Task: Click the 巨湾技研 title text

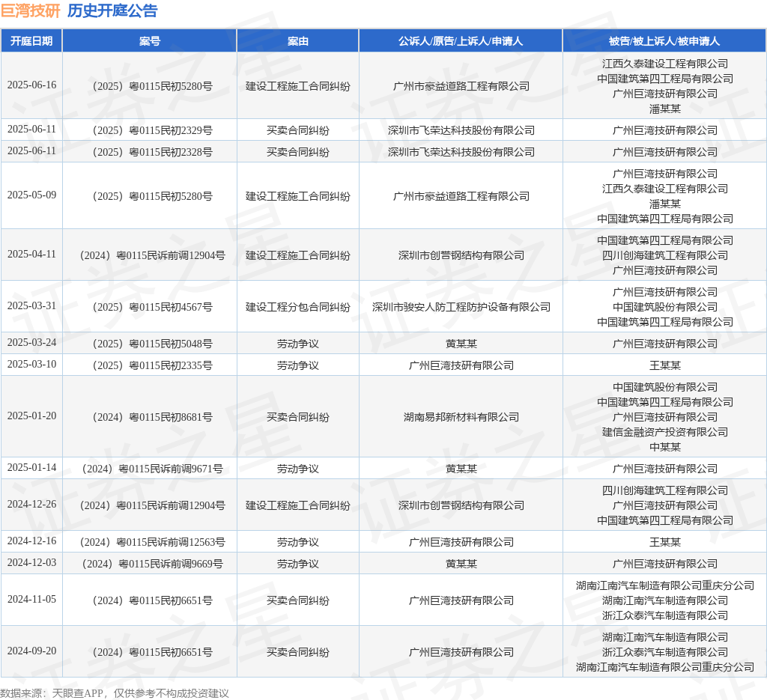Action: (30, 10)
